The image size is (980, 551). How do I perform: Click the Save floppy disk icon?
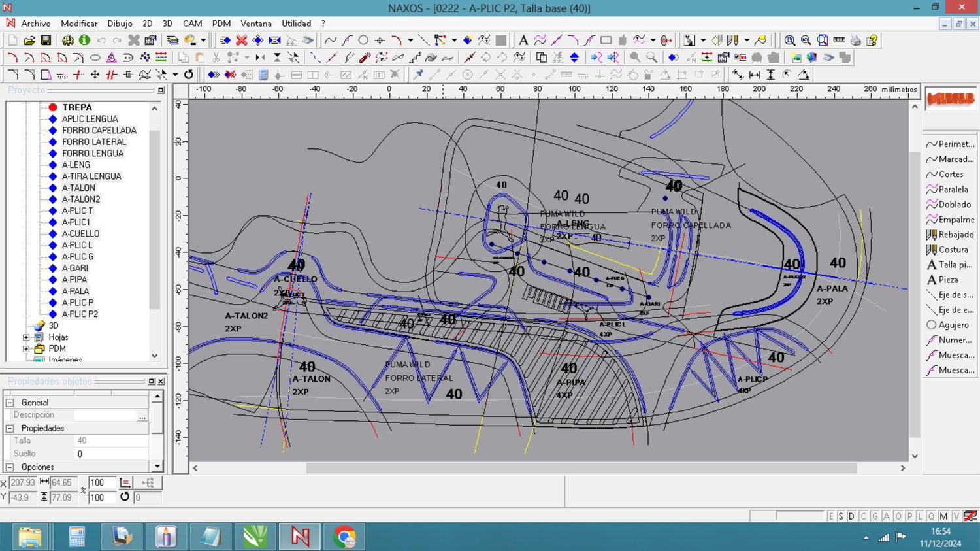pyautogui.click(x=46, y=41)
